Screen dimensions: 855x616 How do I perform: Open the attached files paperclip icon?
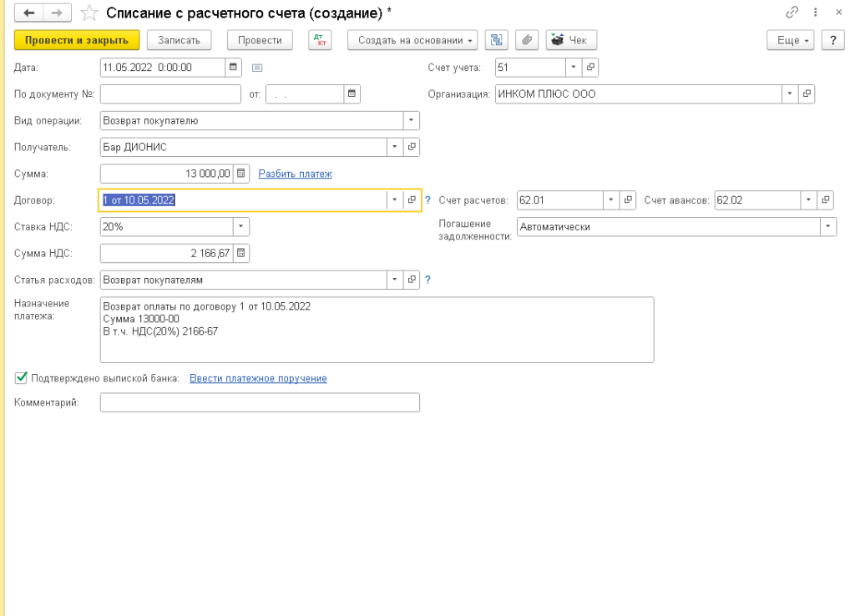pos(526,40)
